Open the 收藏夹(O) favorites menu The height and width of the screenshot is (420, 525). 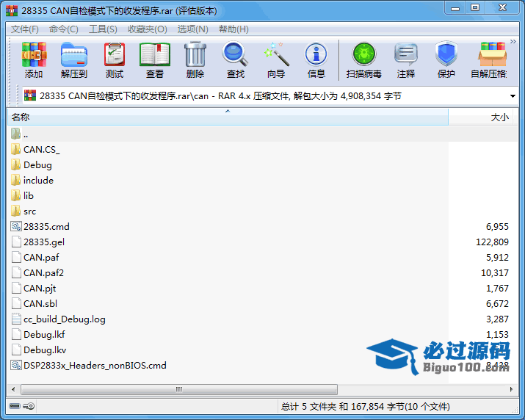tap(147, 29)
